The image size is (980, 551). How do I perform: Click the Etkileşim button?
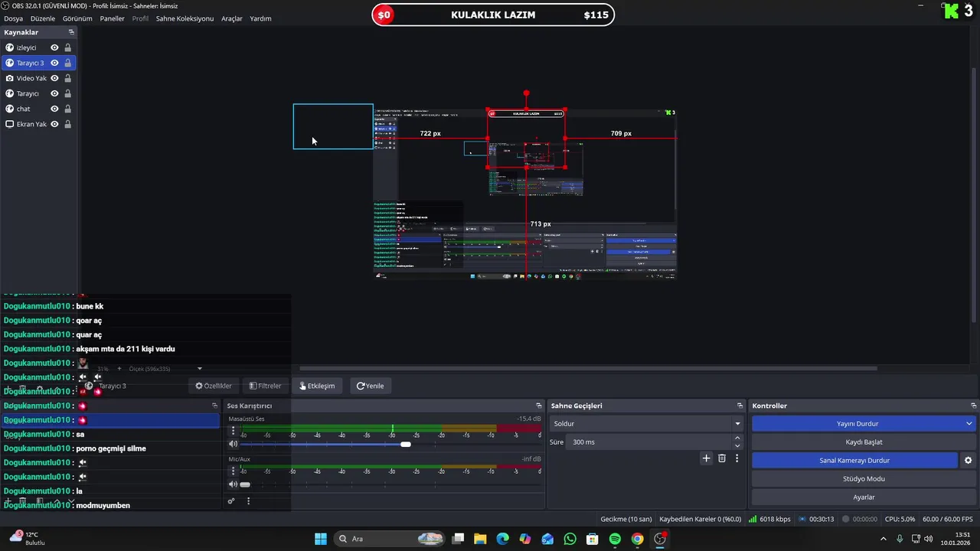[x=317, y=386]
